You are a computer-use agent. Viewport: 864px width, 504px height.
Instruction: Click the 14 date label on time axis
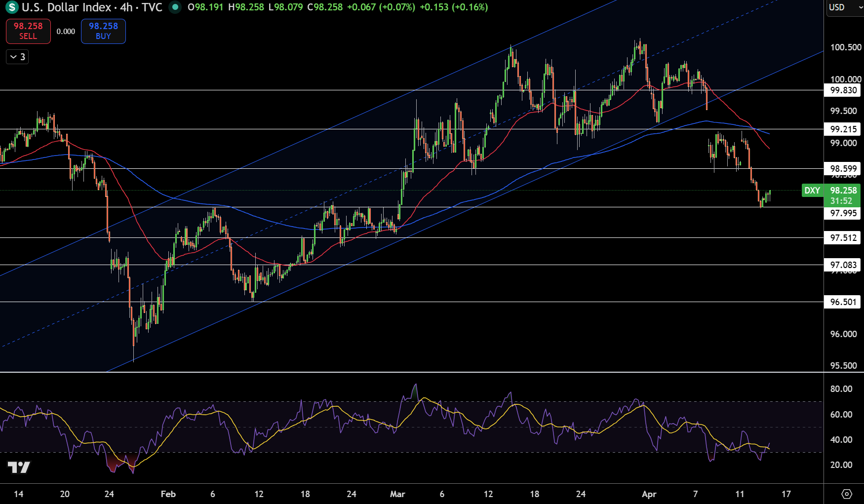point(19,494)
